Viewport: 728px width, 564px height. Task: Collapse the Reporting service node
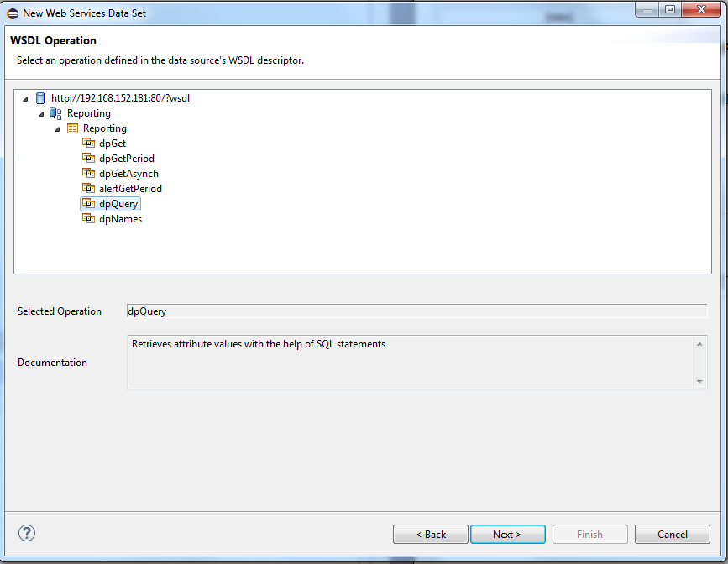[x=41, y=114]
